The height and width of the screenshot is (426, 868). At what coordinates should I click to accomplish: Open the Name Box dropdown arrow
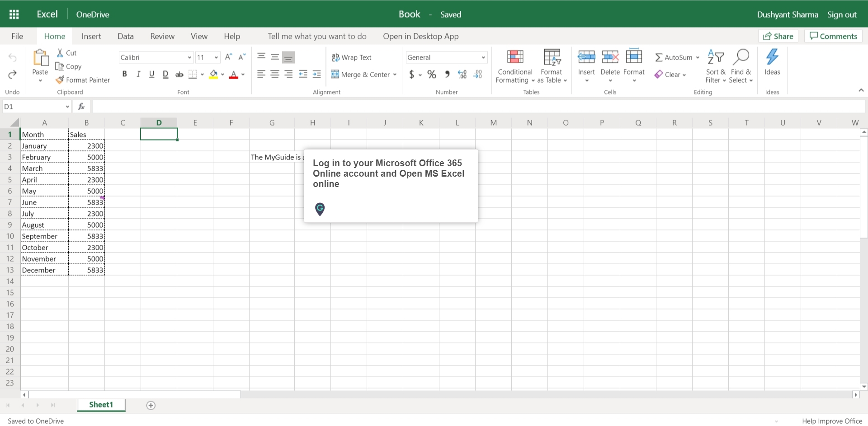tap(67, 107)
